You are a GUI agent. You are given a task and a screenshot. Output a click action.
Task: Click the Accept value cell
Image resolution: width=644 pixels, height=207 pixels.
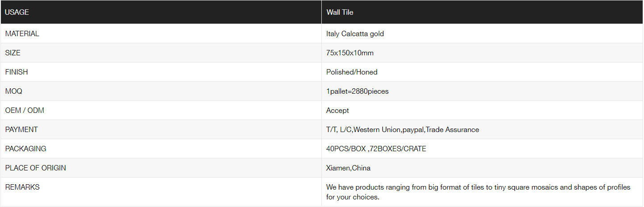pos(337,110)
